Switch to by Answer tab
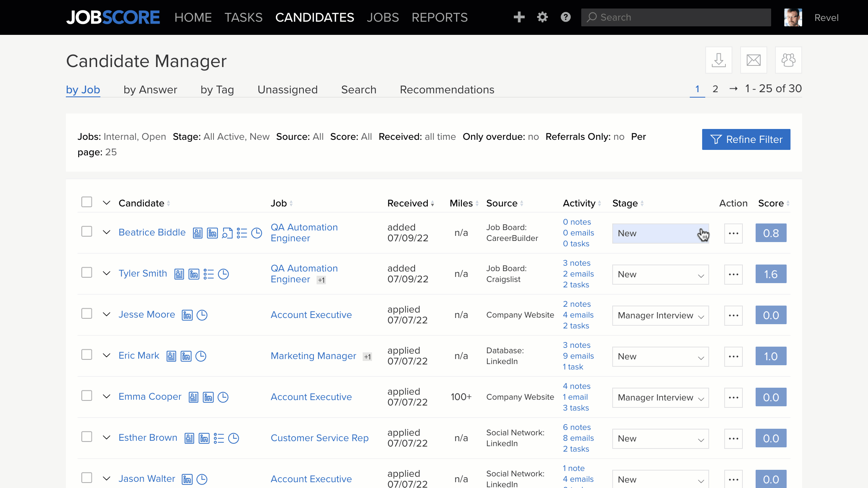The width and height of the screenshot is (868, 488). pos(150,89)
